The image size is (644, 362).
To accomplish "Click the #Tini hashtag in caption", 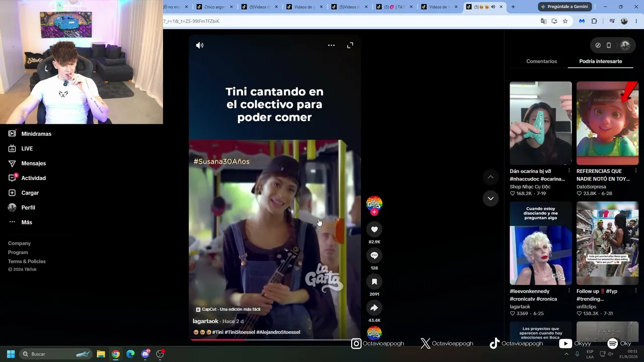I will click(x=218, y=332).
